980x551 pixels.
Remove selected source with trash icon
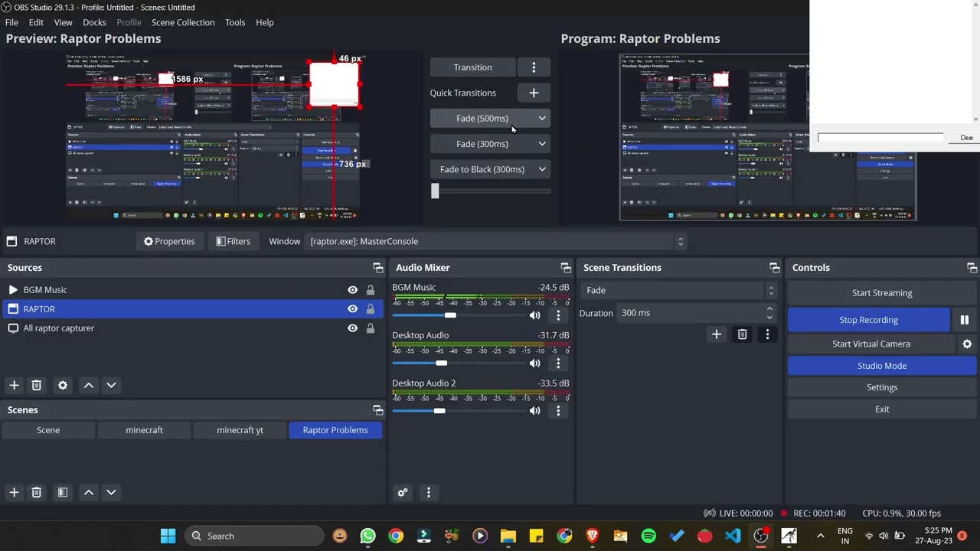36,386
